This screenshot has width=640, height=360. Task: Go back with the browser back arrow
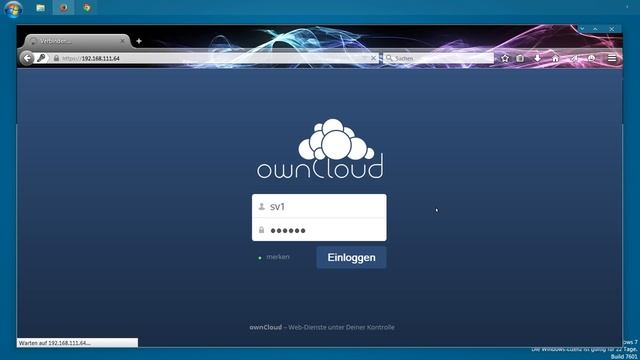coord(27,58)
